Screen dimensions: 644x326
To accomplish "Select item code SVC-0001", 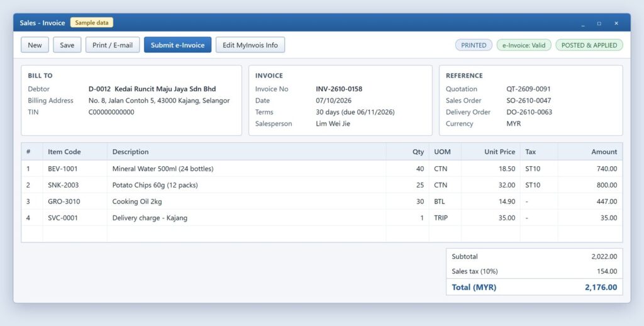I will (62, 218).
